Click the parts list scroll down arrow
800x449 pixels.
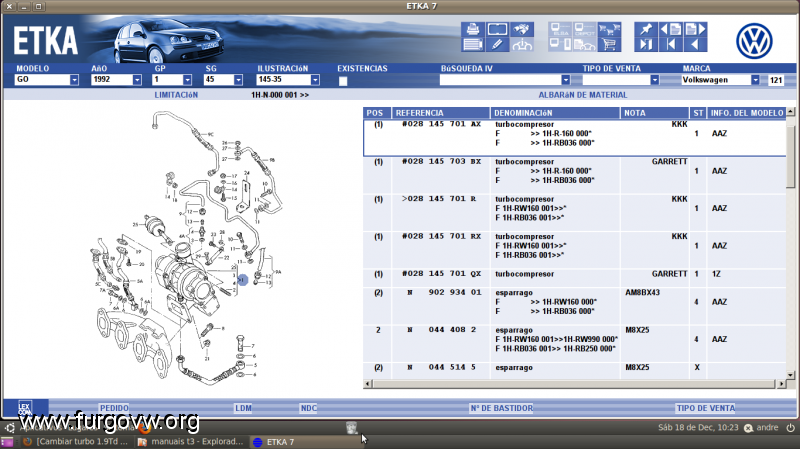(790, 375)
